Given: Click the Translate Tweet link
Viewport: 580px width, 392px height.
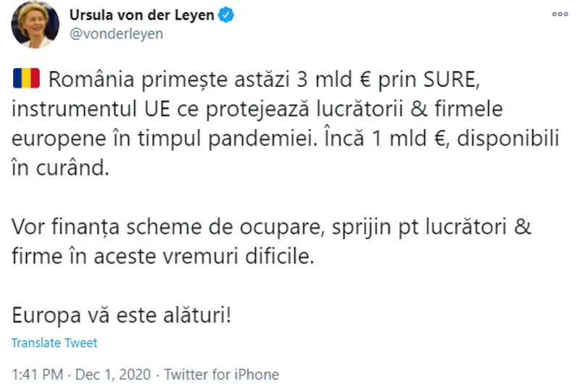Looking at the screenshot, I should coord(54,343).
